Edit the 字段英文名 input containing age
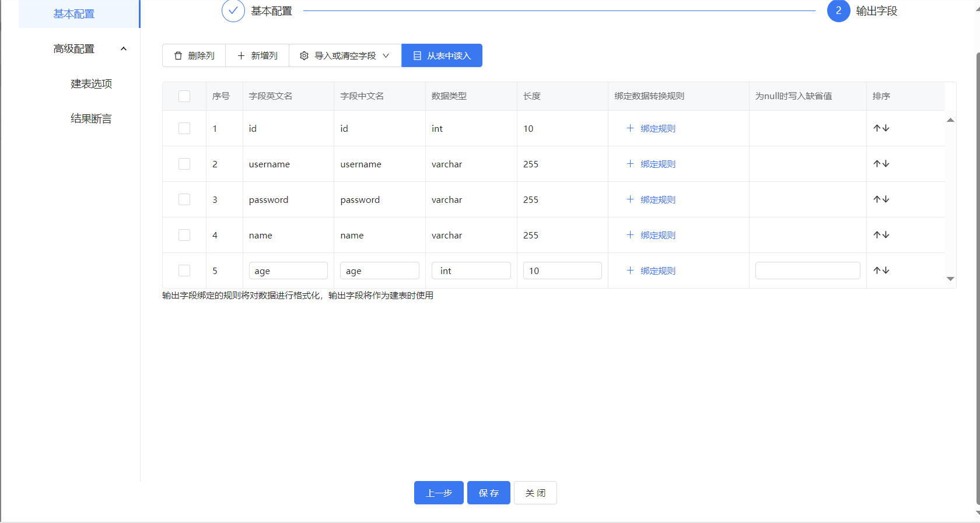This screenshot has width=980, height=523. tap(288, 271)
